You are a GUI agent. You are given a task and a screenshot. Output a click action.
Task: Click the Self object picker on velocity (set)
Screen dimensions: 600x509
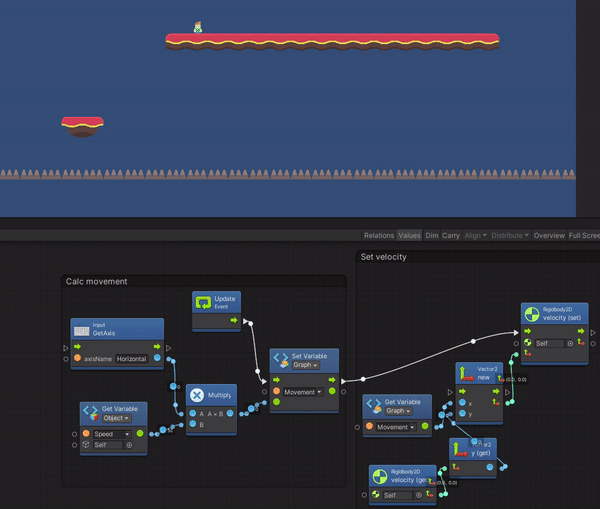[x=571, y=343]
